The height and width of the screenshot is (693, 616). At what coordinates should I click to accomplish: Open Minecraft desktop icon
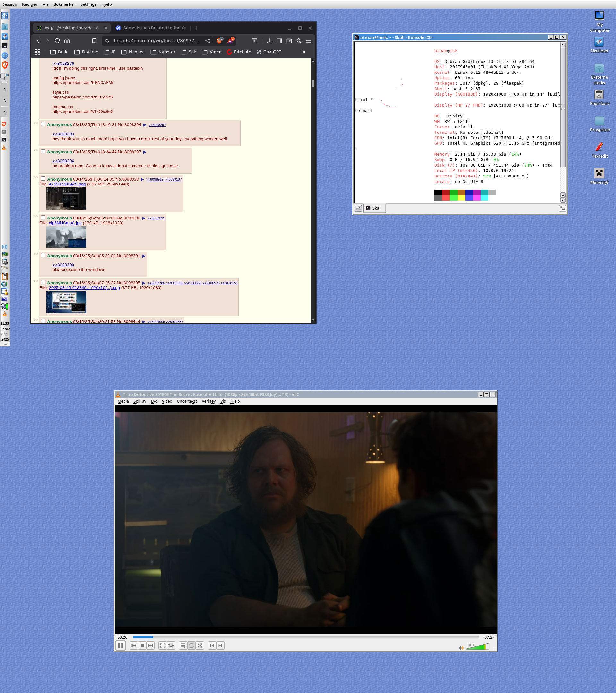click(x=599, y=174)
